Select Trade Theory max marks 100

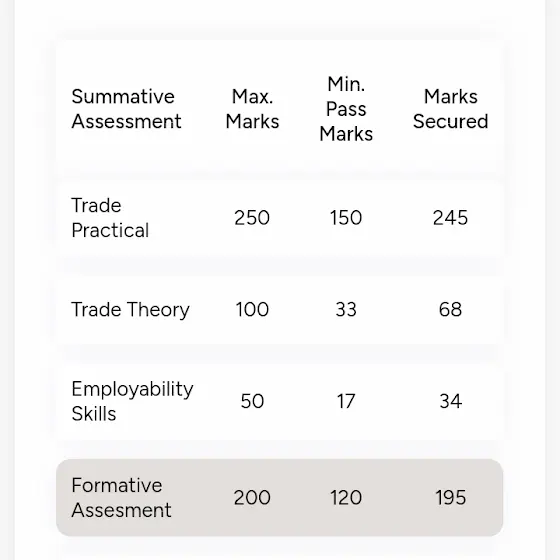point(252,309)
